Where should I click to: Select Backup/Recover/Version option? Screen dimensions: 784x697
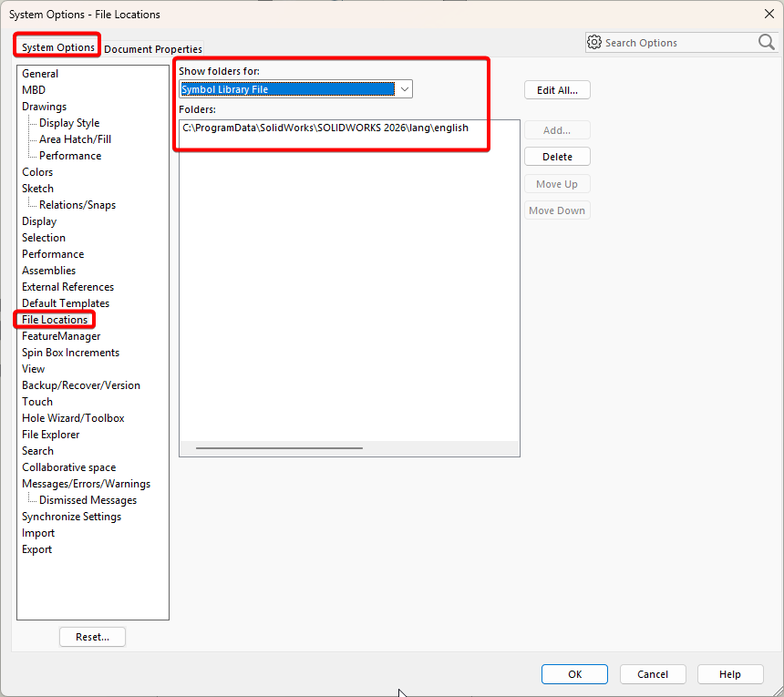81,385
